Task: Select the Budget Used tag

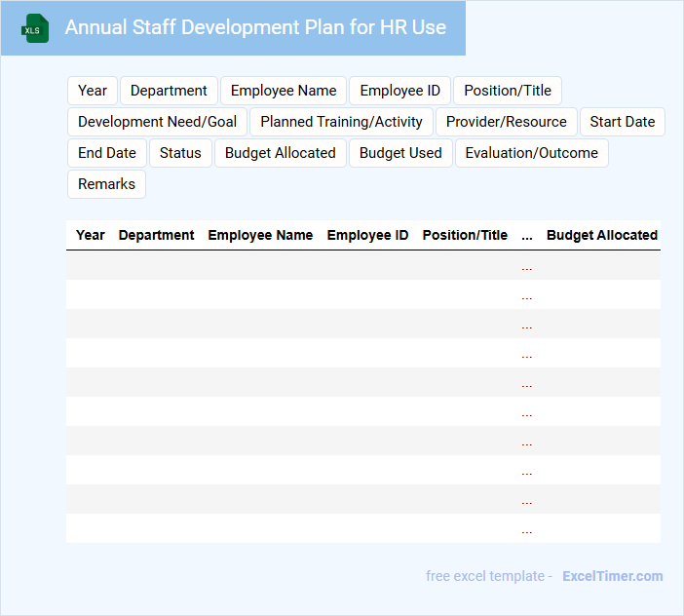Action: [400, 153]
